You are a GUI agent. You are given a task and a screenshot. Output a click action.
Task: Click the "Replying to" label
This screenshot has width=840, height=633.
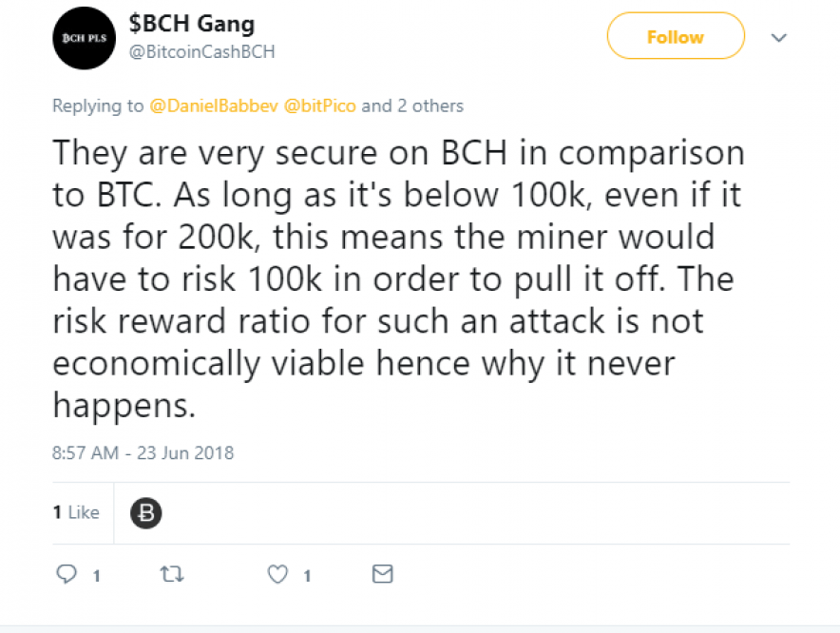[98, 105]
